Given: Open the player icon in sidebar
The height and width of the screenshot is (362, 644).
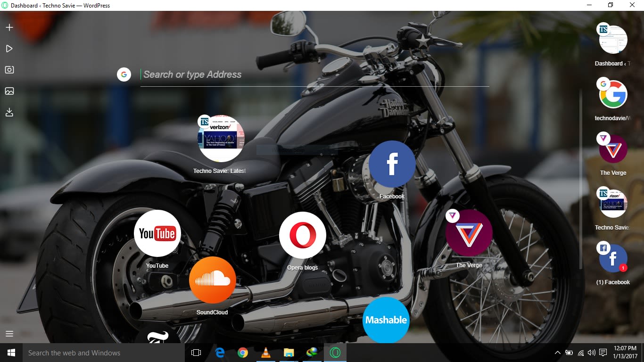Looking at the screenshot, I should (9, 49).
